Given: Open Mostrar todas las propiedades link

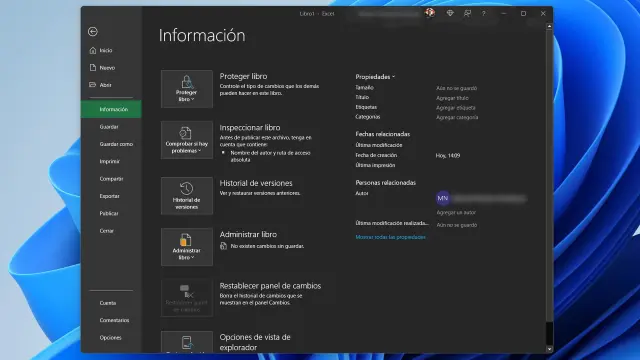Looking at the screenshot, I should click(390, 237).
